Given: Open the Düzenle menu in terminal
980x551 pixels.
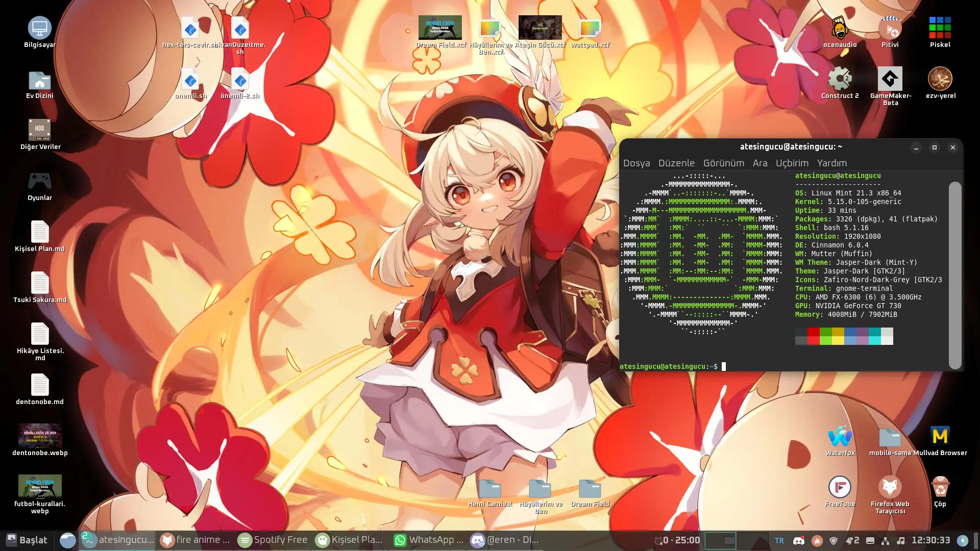Looking at the screenshot, I should click(x=676, y=163).
